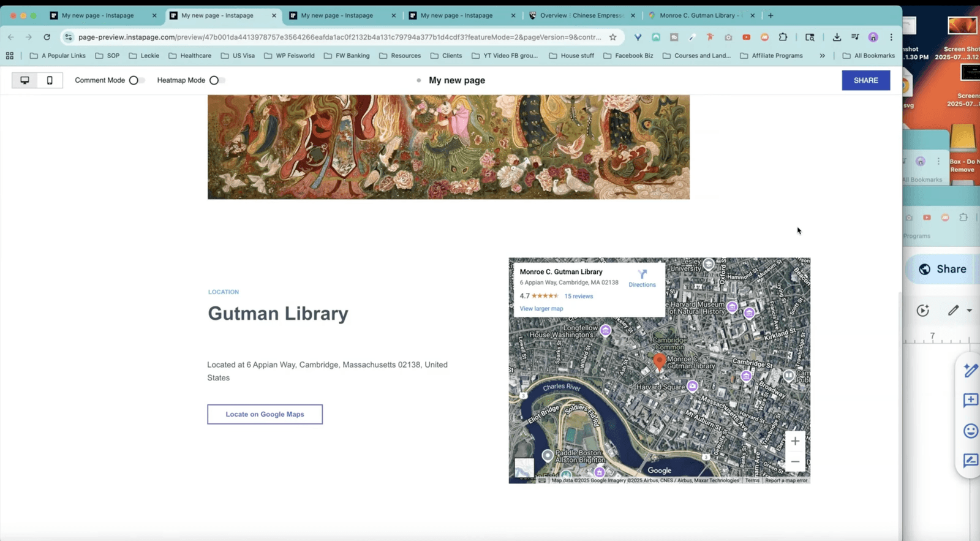
Task: Open Clients bookmark folder
Action: point(446,56)
